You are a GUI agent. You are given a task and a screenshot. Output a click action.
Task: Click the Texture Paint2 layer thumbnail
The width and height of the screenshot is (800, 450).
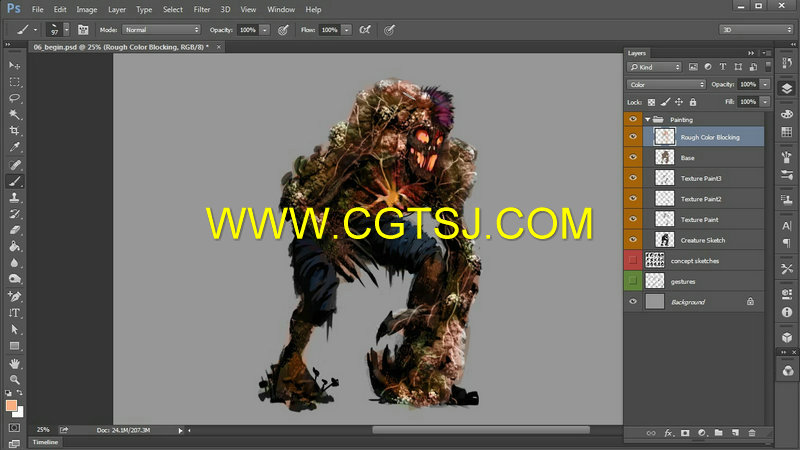[x=664, y=198]
